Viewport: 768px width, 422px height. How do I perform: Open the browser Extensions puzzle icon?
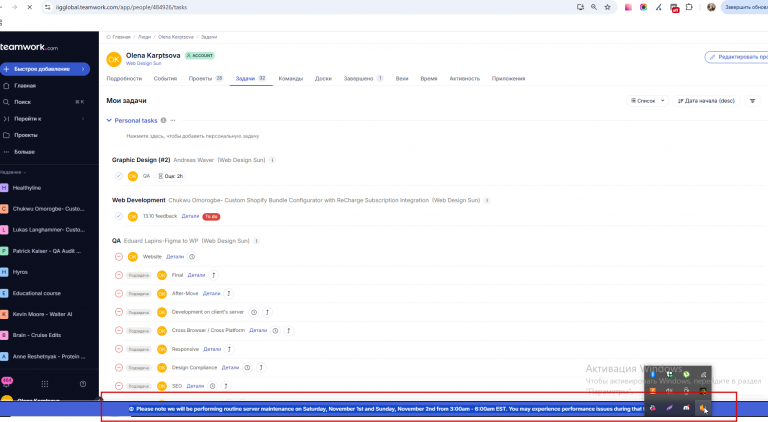click(x=689, y=7)
